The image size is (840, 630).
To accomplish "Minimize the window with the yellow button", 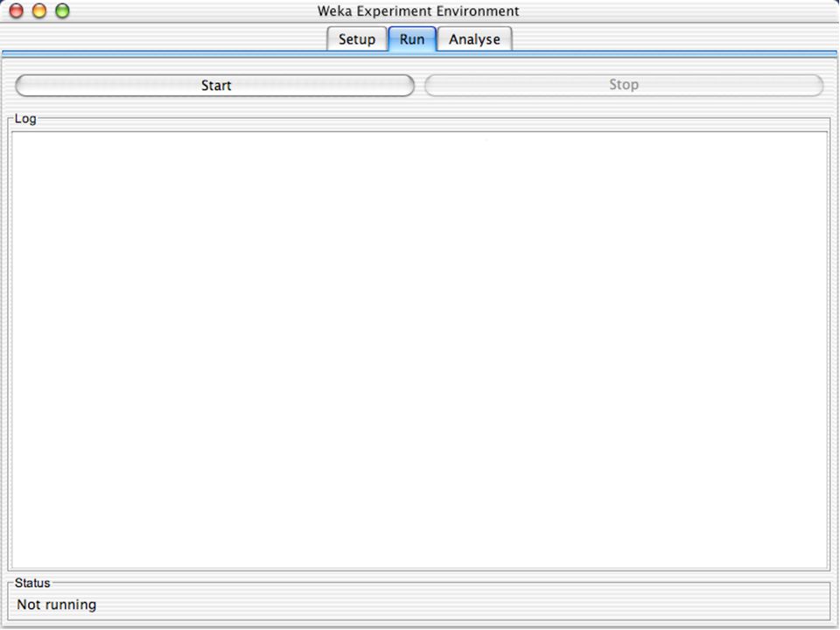I will [x=39, y=10].
